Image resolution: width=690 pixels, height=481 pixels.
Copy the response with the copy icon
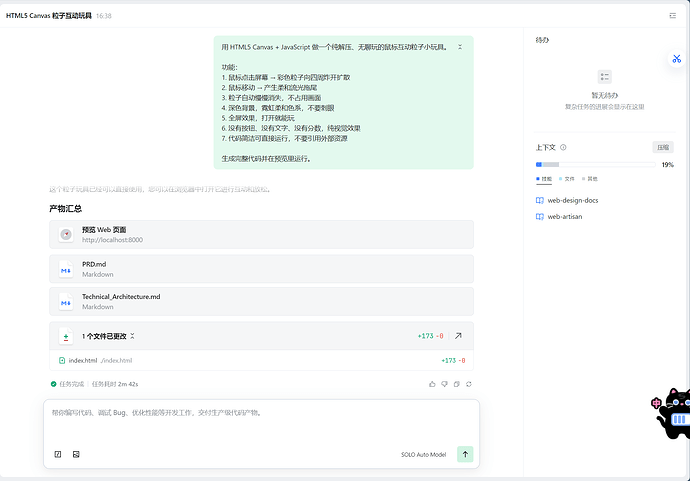point(457,384)
